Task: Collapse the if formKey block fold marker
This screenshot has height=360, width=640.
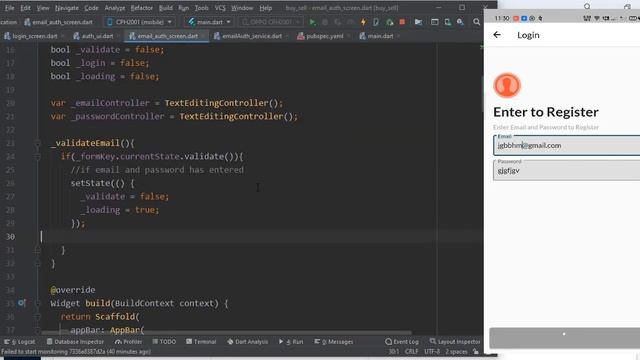Action: (38, 156)
